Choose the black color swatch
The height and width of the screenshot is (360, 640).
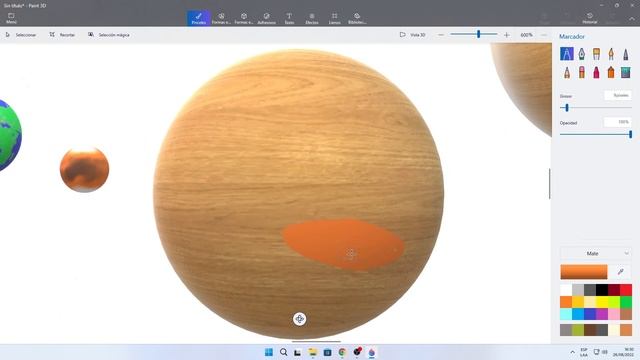pos(602,290)
